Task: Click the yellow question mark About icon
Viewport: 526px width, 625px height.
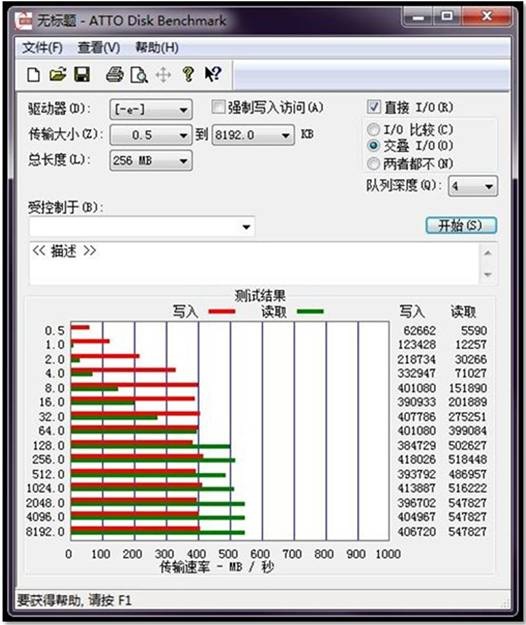Action: coord(188,75)
